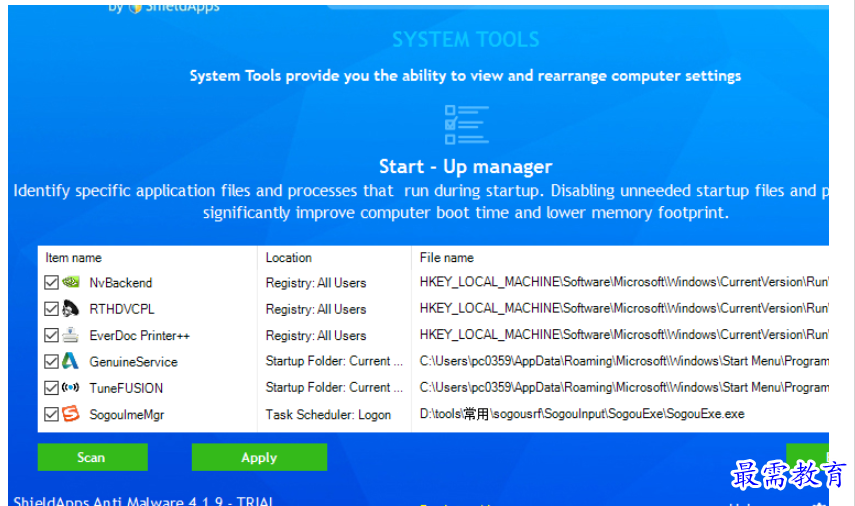The image size is (855, 506).
Task: Disable the GenuineService startup checkbox
Action: [51, 362]
